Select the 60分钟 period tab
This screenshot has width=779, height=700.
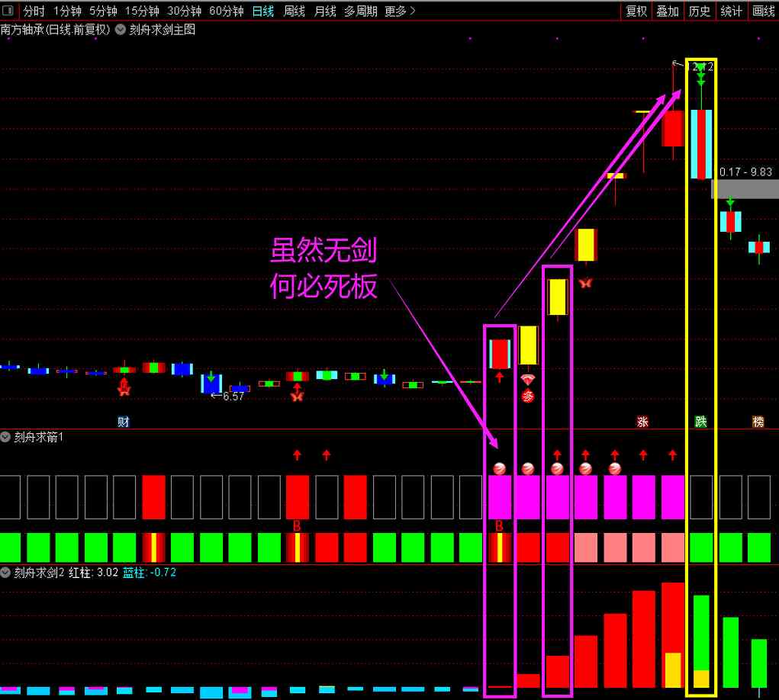(226, 11)
